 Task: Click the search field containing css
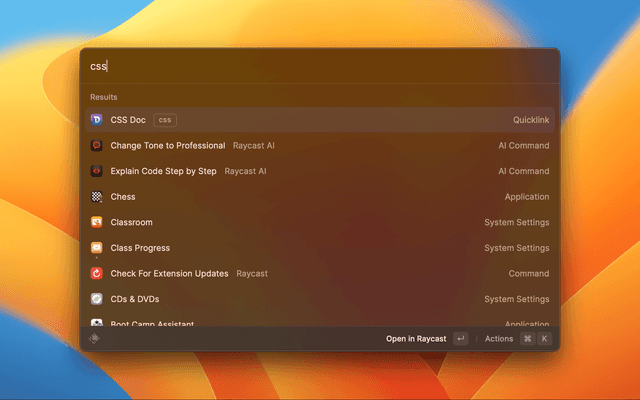[320, 67]
